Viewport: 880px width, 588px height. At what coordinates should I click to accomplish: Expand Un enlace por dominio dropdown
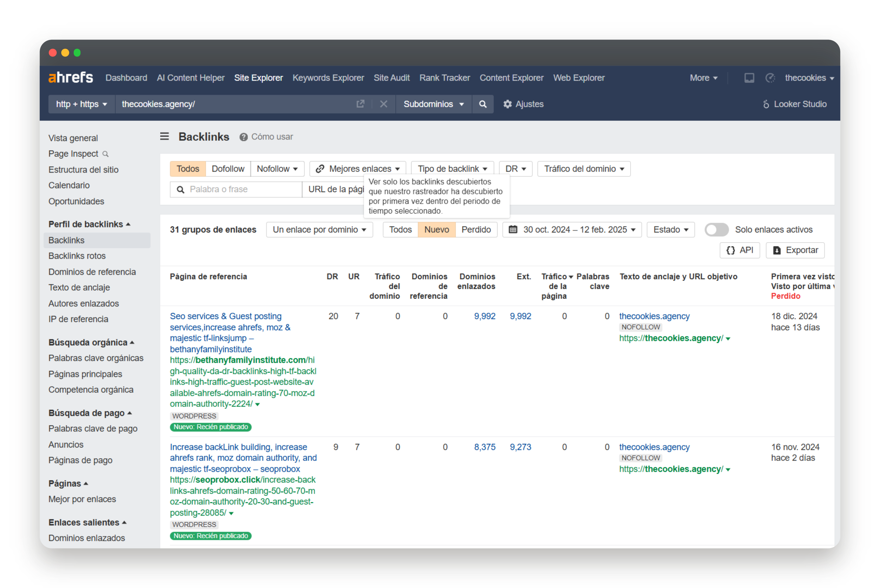pyautogui.click(x=319, y=230)
